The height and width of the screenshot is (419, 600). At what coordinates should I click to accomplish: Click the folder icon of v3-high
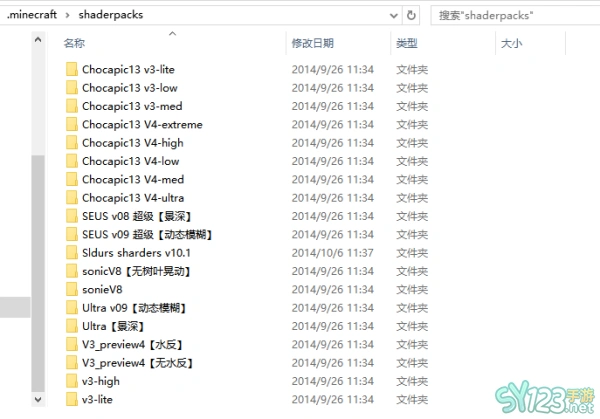(x=72, y=382)
